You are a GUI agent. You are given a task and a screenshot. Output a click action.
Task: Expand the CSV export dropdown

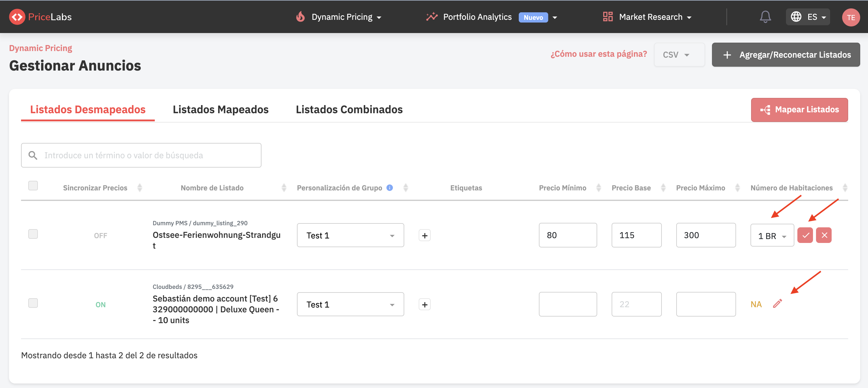[x=679, y=55]
